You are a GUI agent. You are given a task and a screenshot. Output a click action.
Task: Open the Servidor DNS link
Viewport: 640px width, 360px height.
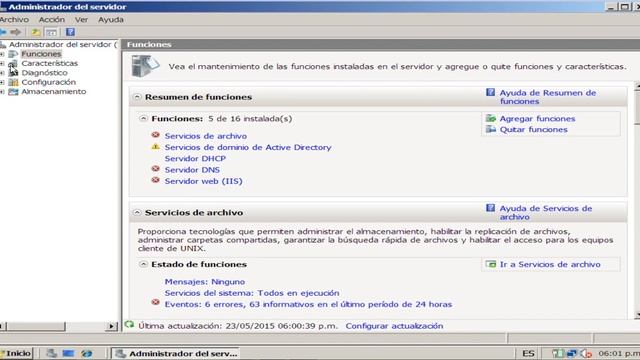click(192, 170)
